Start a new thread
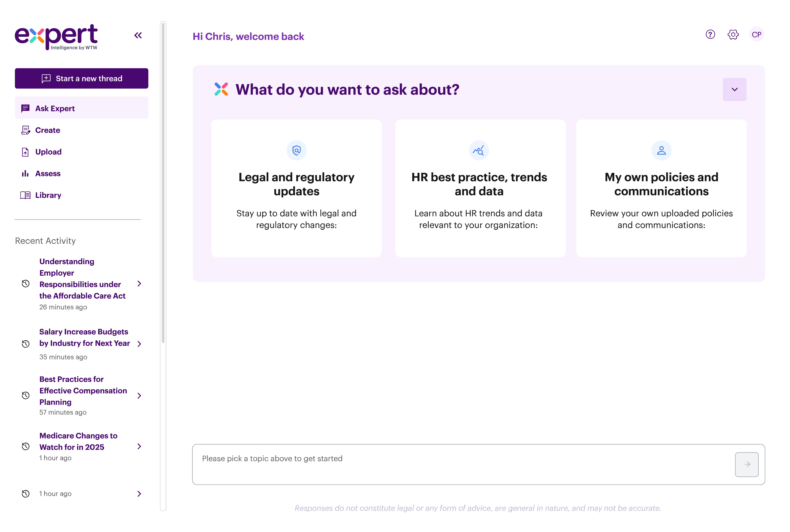The height and width of the screenshot is (532, 790). click(81, 78)
